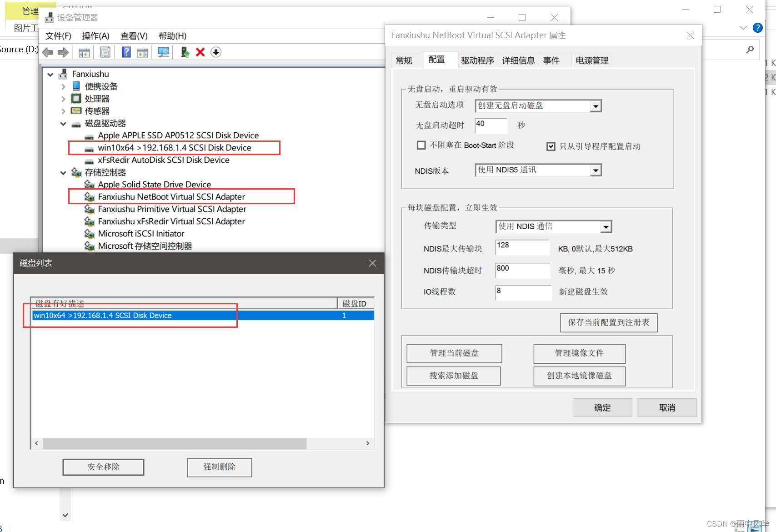
Task: Click the Forward arrow in Device Manager toolbar
Action: click(63, 52)
